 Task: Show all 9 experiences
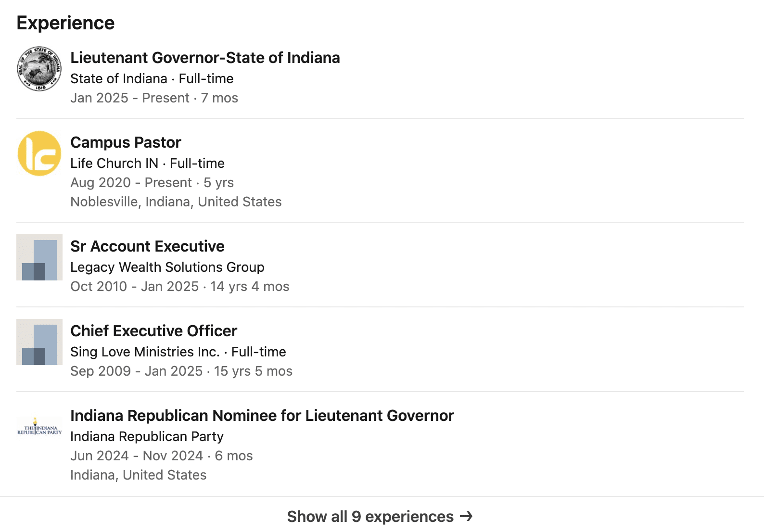coord(370,517)
